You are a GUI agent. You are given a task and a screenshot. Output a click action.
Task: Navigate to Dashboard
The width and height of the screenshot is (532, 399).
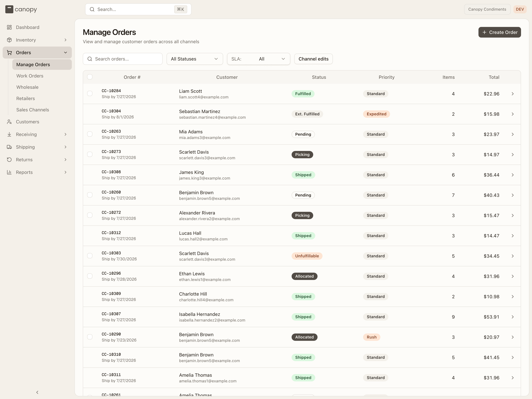37,27
